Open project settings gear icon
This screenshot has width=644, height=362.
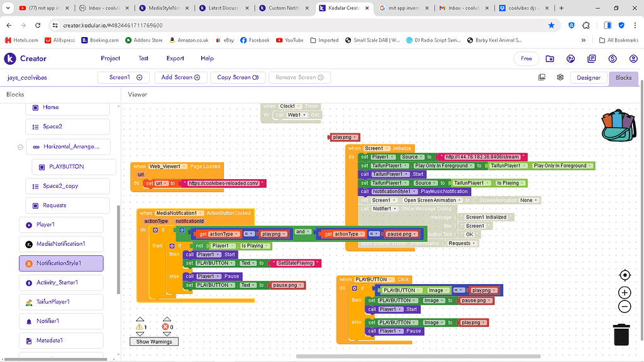(x=560, y=77)
